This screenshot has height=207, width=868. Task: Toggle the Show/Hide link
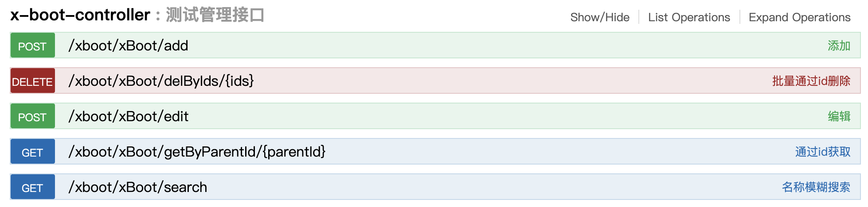point(599,17)
